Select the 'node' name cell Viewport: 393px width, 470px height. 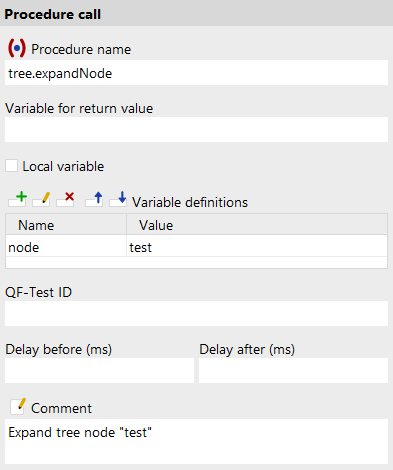[x=66, y=247]
